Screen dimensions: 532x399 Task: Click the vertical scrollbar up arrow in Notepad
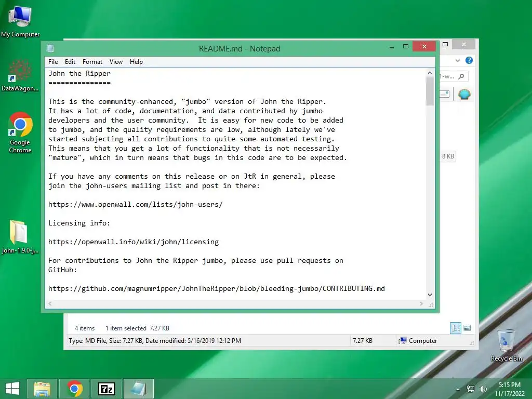430,73
